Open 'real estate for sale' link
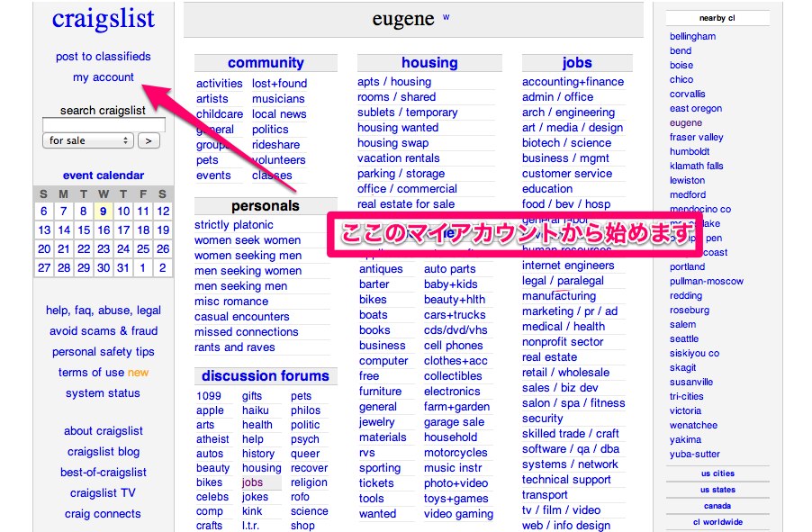This screenshot has height=532, width=812. tap(405, 204)
